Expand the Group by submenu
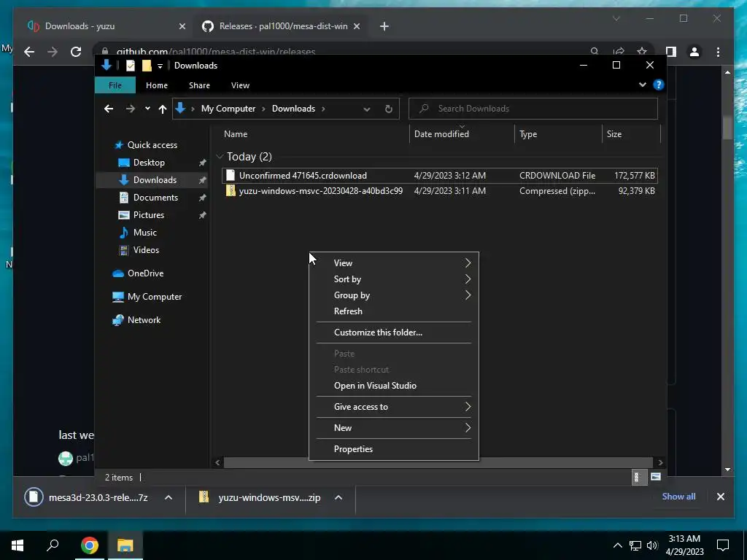The height and width of the screenshot is (560, 747). 394,295
